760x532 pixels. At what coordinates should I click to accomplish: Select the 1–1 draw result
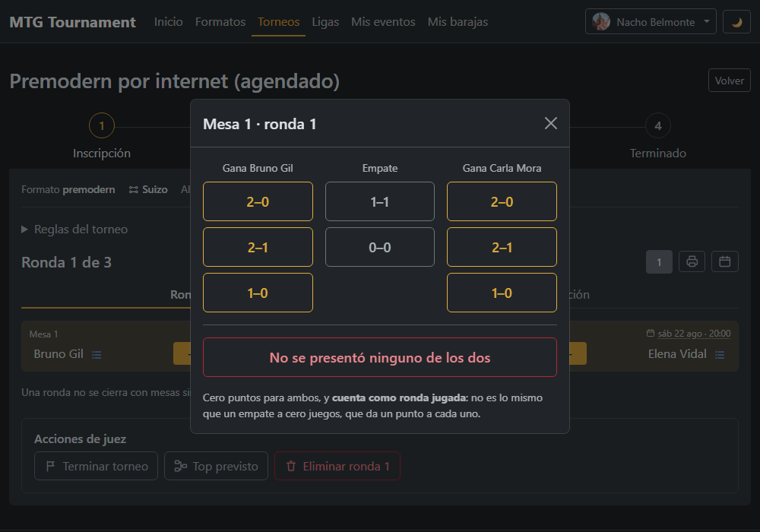pyautogui.click(x=379, y=201)
